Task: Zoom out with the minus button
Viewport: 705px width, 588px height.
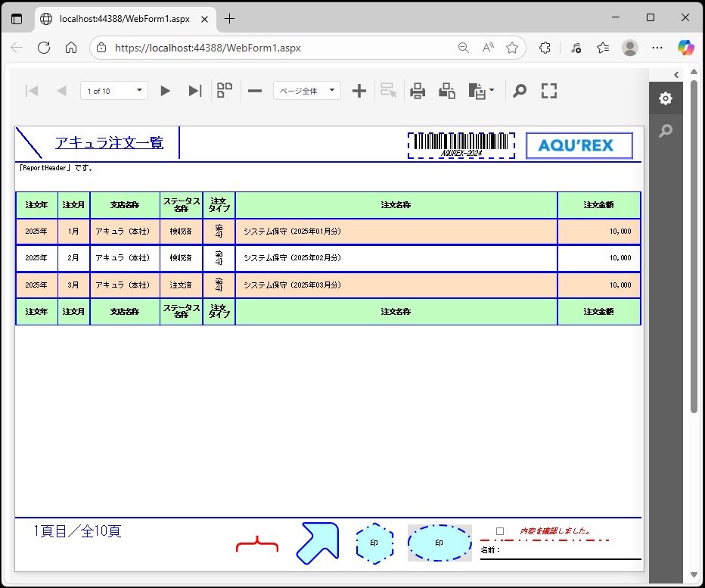Action: (255, 91)
